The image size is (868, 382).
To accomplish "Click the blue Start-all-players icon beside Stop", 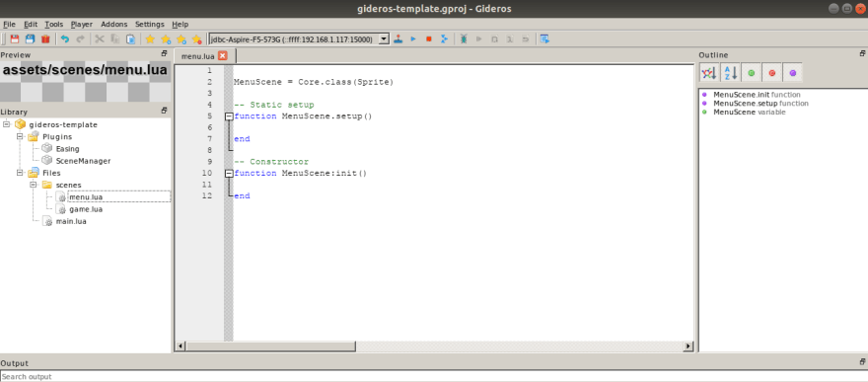I will pos(444,39).
